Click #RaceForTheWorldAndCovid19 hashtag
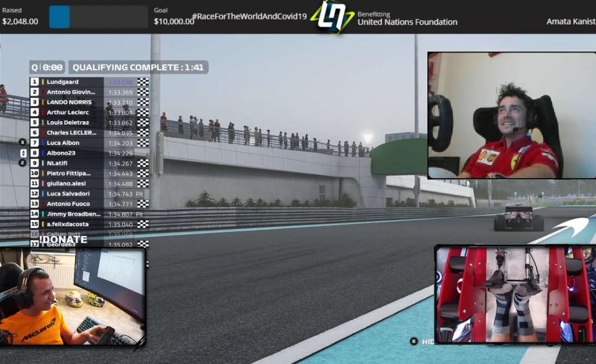The image size is (596, 364). [x=250, y=16]
